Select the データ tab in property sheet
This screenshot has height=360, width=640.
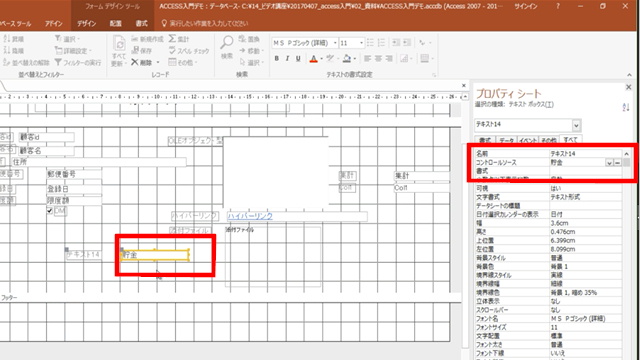507,140
